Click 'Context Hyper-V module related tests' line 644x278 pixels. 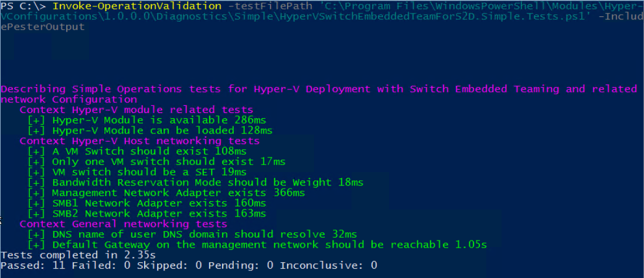coord(136,109)
